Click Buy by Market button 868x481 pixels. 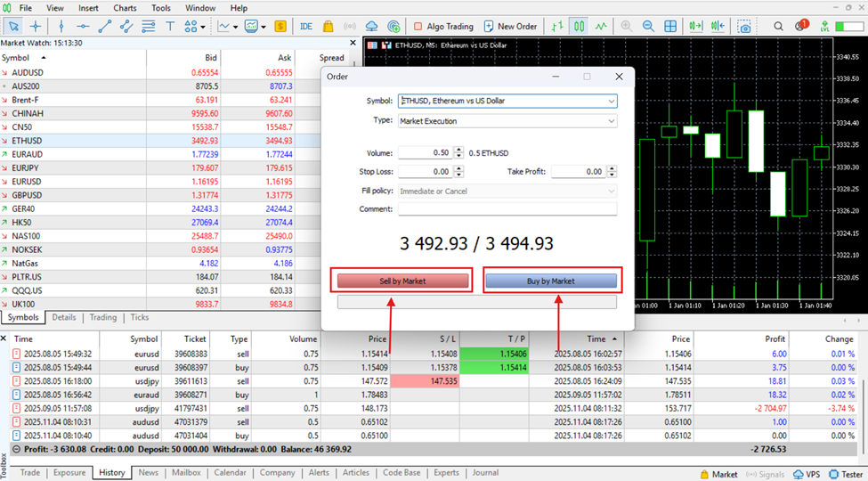click(550, 281)
